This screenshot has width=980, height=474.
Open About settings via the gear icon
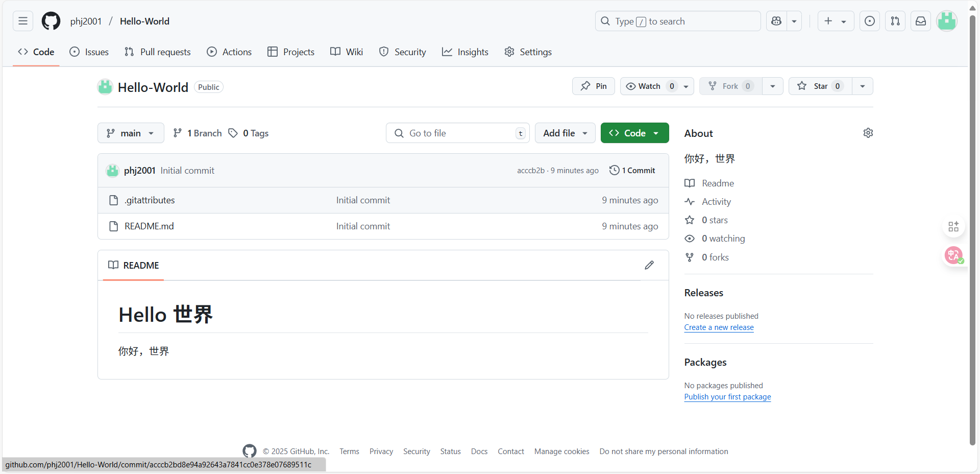point(868,133)
